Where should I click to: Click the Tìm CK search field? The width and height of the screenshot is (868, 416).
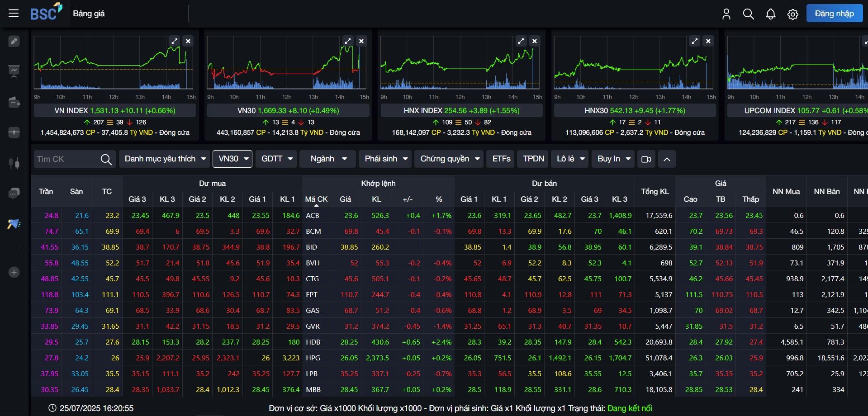coord(66,159)
